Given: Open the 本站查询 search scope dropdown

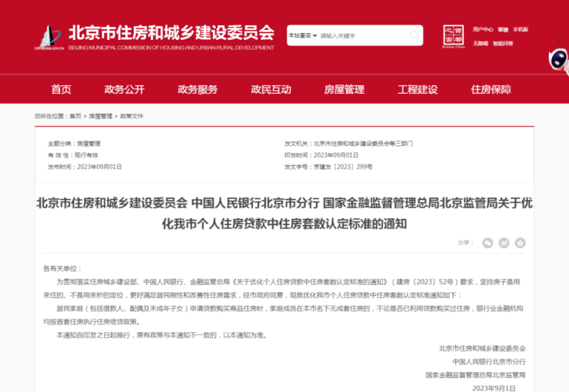Looking at the screenshot, I should click(x=303, y=35).
